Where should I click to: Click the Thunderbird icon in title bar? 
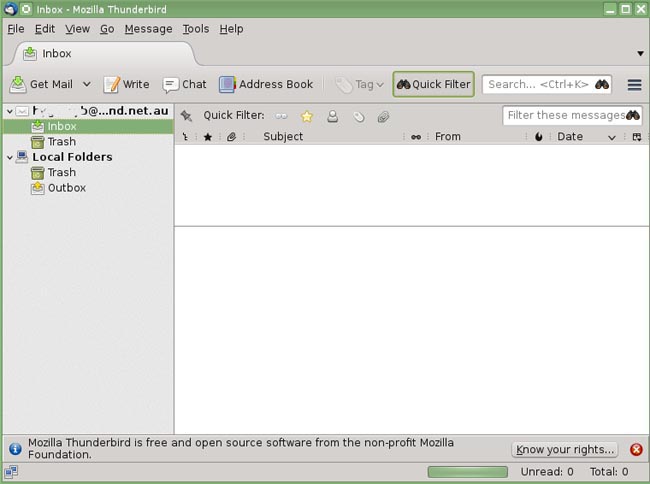point(10,9)
